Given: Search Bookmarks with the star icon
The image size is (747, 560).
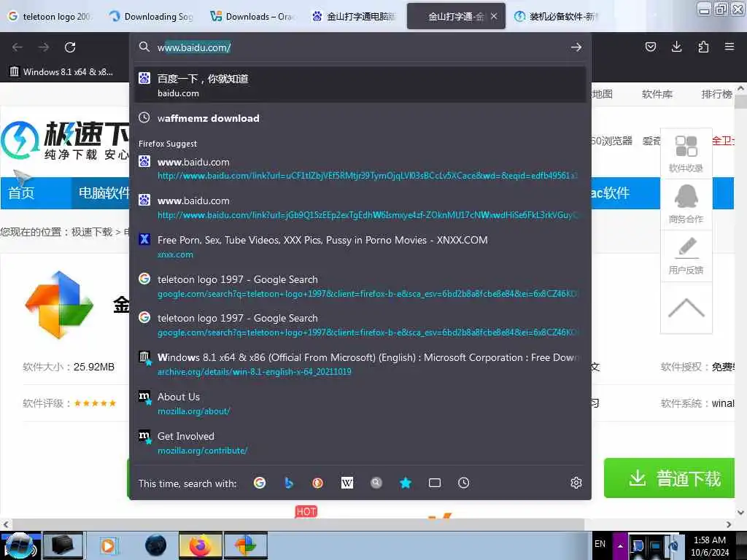Looking at the screenshot, I should [x=406, y=483].
